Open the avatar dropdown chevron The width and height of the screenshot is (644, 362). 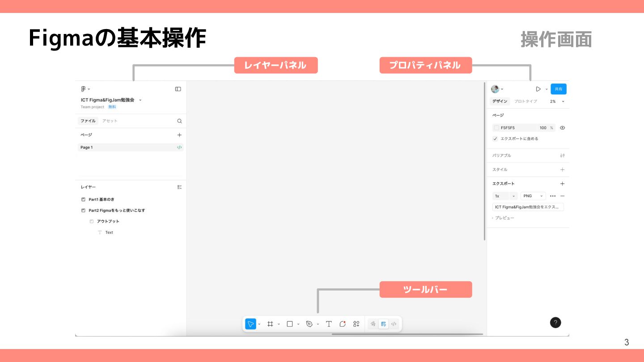(502, 89)
